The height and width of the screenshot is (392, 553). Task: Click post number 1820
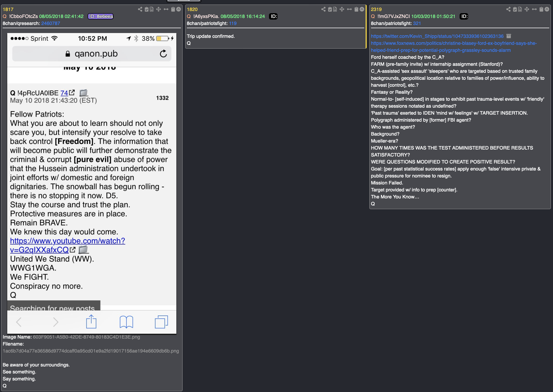pos(192,9)
